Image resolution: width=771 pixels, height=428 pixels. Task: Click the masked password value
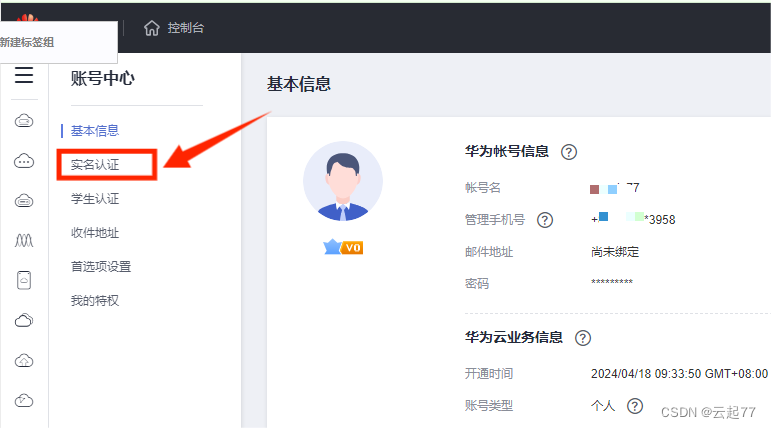click(612, 282)
